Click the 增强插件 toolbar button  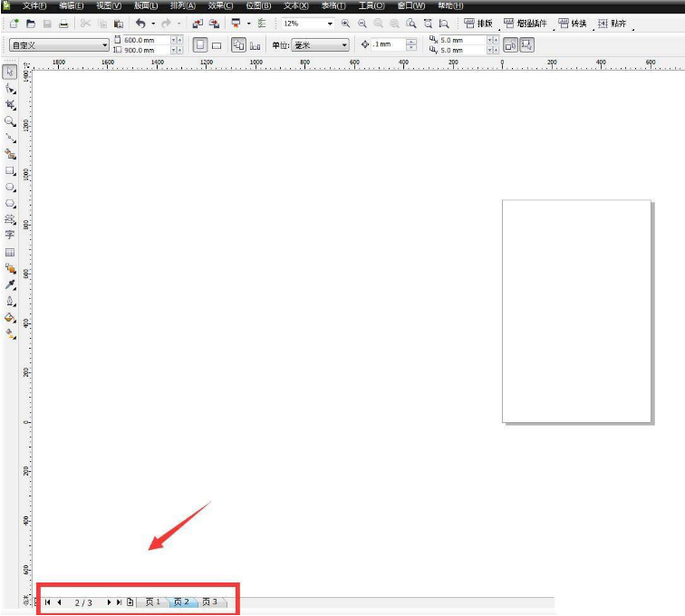526,24
